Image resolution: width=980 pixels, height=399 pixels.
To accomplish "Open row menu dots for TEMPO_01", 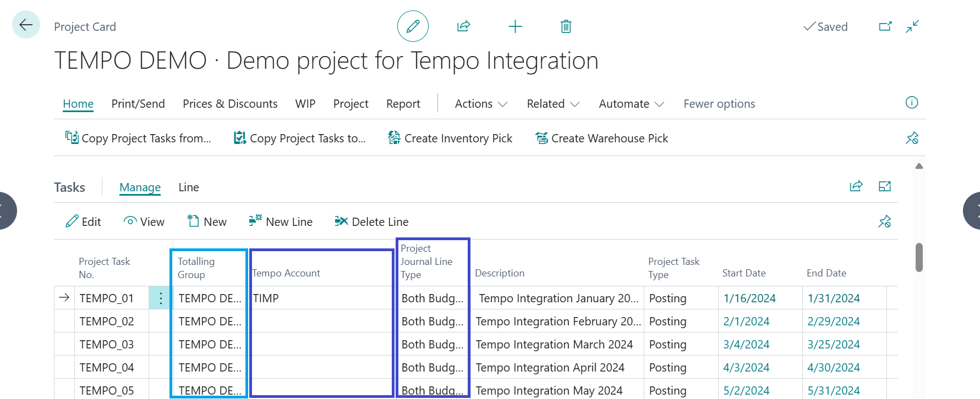I will pyautogui.click(x=161, y=298).
